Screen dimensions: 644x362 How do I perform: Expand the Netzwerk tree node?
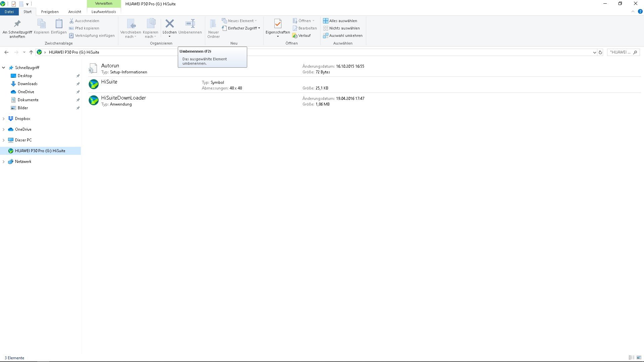click(x=4, y=162)
